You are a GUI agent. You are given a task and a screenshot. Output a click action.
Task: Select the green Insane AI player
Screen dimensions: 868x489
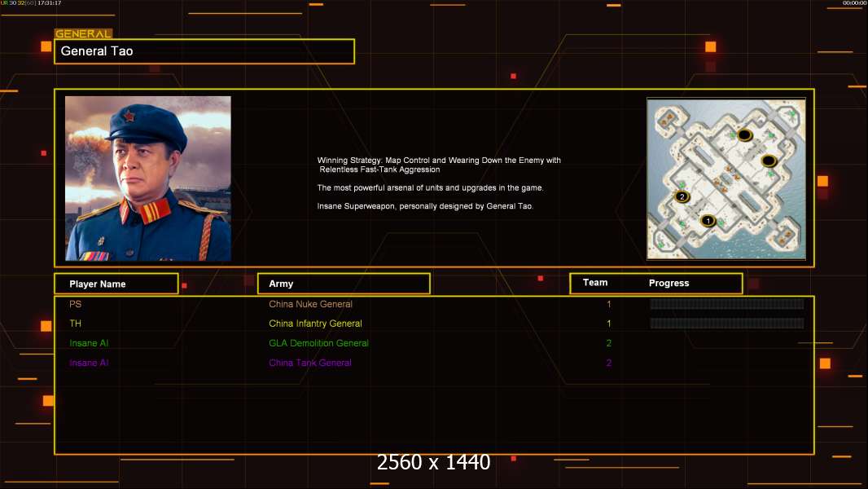(89, 343)
